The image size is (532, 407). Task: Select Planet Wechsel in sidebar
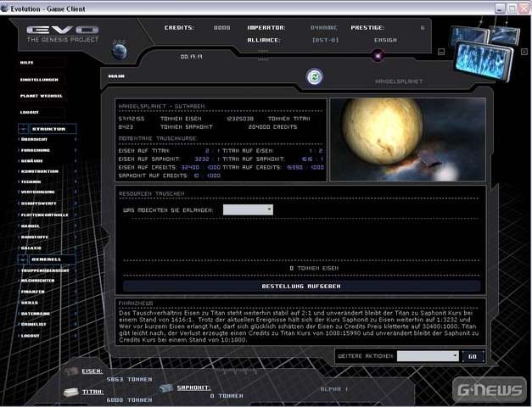pos(41,96)
